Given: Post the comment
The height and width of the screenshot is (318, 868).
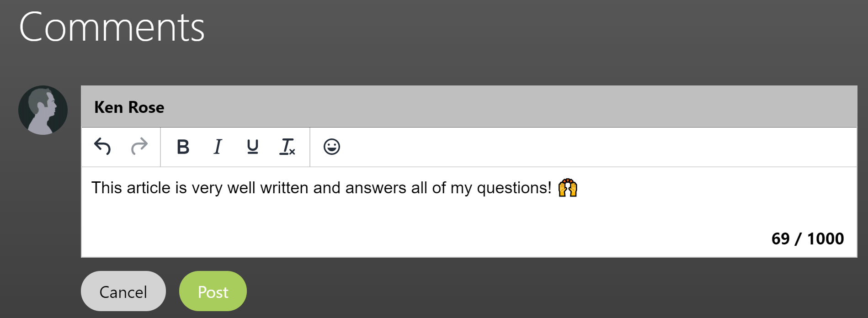Looking at the screenshot, I should 213,291.
